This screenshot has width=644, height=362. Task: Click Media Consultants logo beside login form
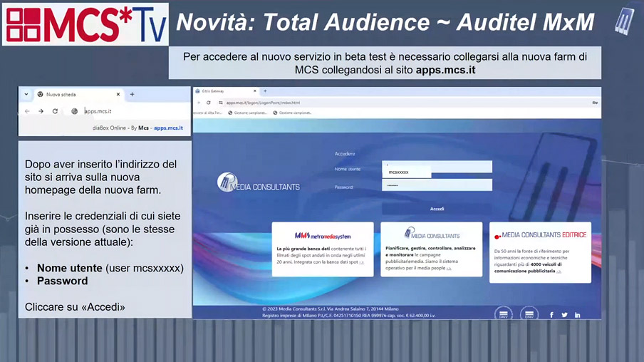pyautogui.click(x=259, y=182)
